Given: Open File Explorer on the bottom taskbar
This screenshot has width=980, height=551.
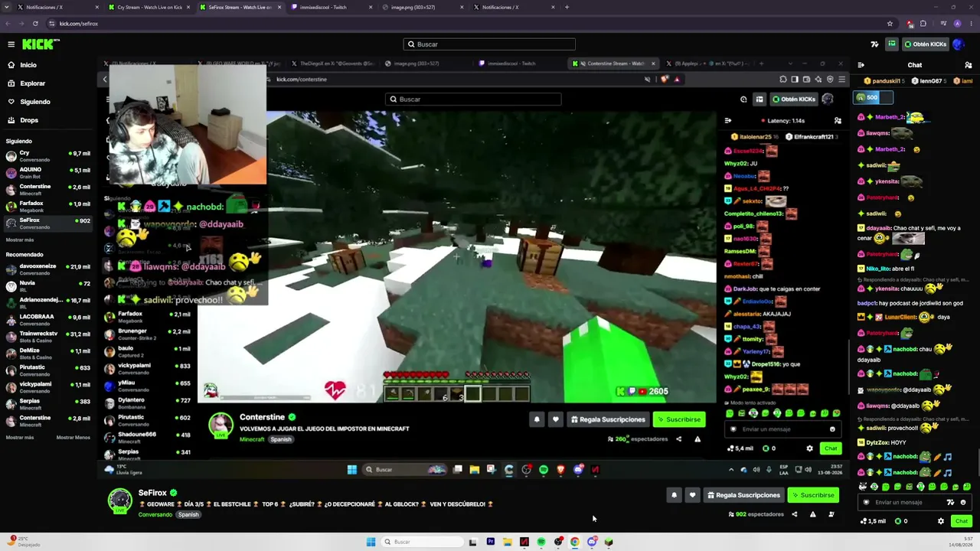Looking at the screenshot, I should click(x=507, y=542).
